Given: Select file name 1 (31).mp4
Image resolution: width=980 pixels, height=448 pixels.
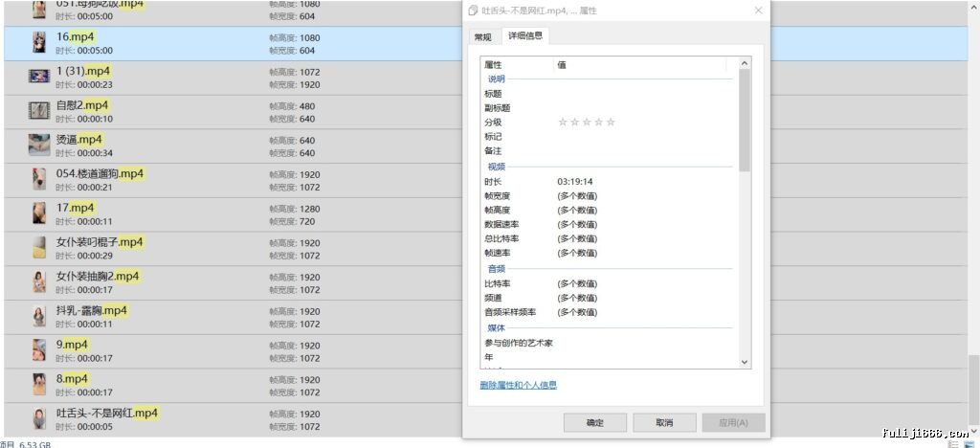Looking at the screenshot, I should 83,71.
